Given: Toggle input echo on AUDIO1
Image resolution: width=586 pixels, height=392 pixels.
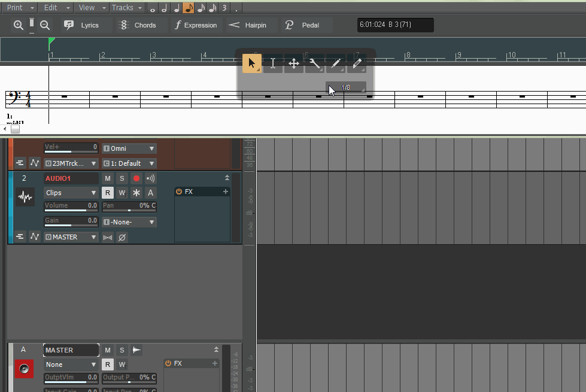Looking at the screenshot, I should pos(150,178).
